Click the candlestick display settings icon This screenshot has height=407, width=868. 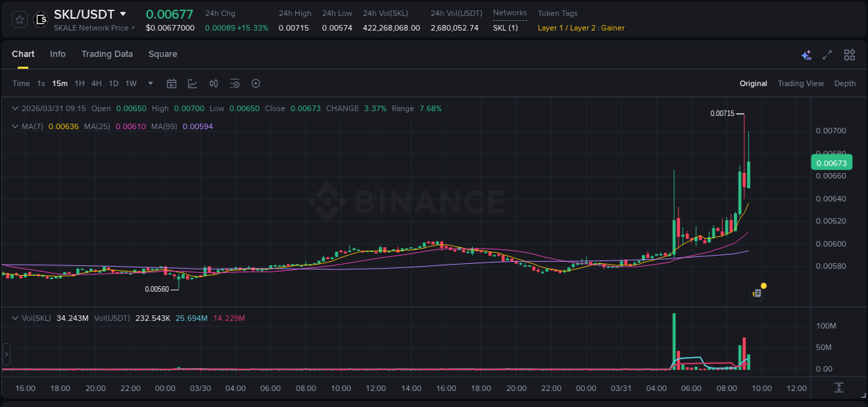[214, 83]
